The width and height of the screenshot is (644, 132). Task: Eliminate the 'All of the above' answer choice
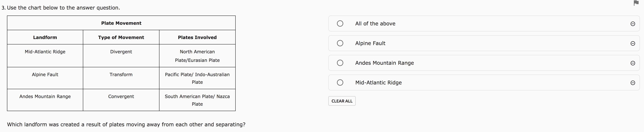pyautogui.click(x=633, y=24)
